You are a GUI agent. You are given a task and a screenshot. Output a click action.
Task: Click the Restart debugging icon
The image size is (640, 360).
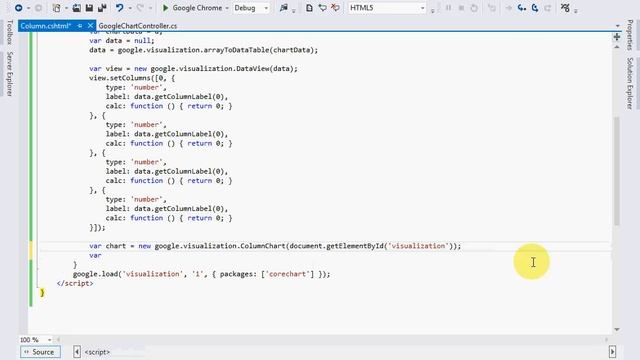coord(474,8)
